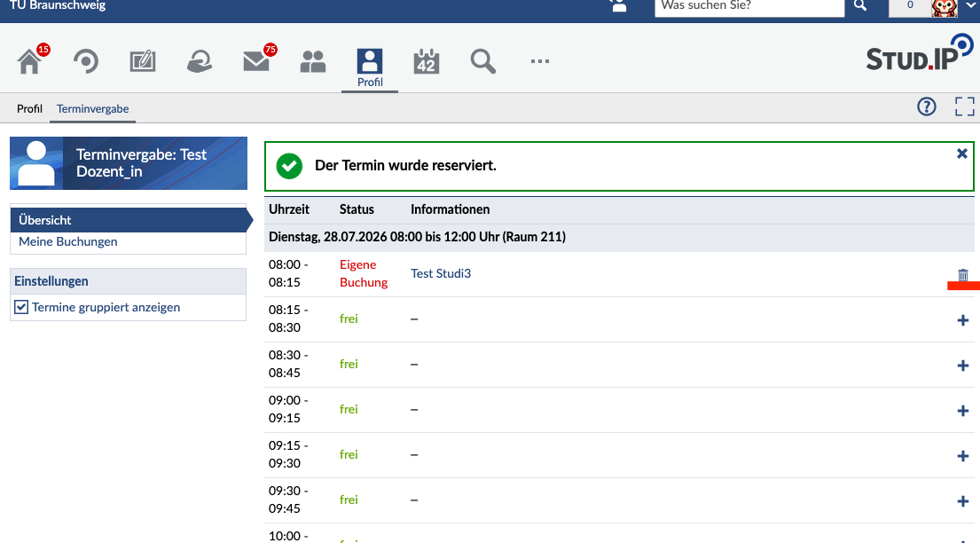Screen dimensions: 980x543
Task: Open the user avatar dropdown arrow
Action: [x=970, y=5]
